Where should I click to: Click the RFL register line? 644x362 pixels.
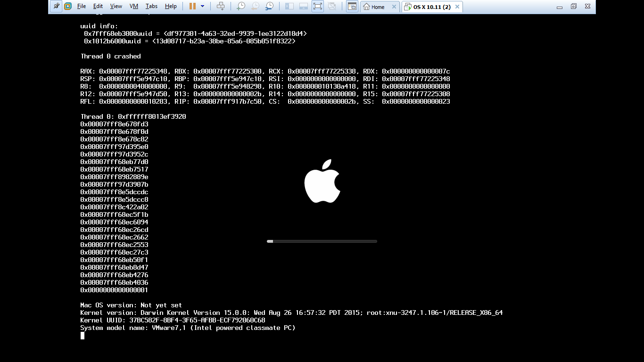click(x=265, y=101)
